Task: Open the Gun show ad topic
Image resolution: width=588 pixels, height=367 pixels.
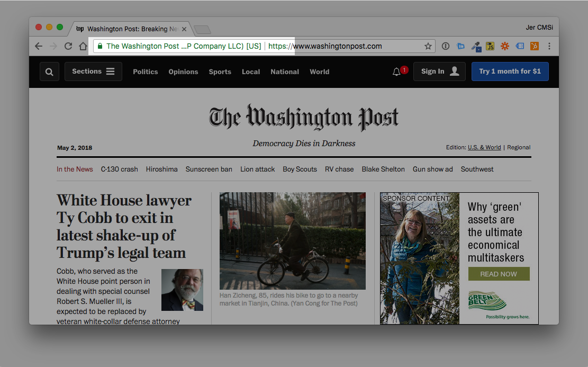Action: click(433, 169)
